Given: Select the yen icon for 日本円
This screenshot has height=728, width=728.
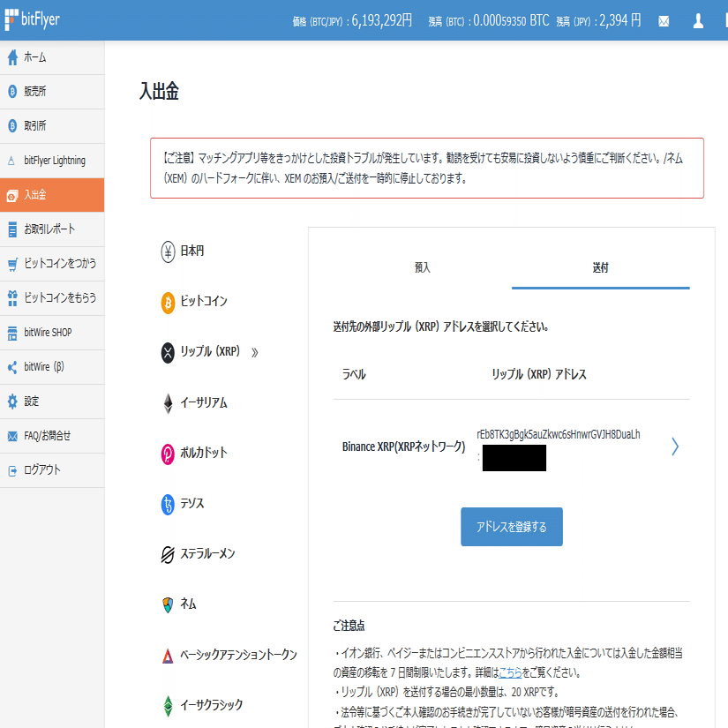Looking at the screenshot, I should (x=168, y=251).
